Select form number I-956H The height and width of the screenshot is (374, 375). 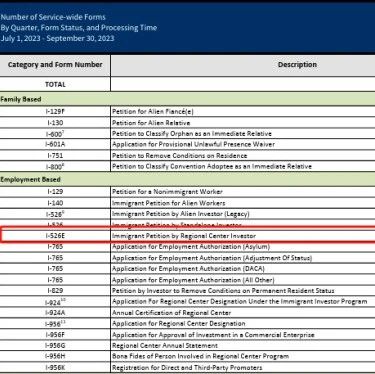point(55,356)
